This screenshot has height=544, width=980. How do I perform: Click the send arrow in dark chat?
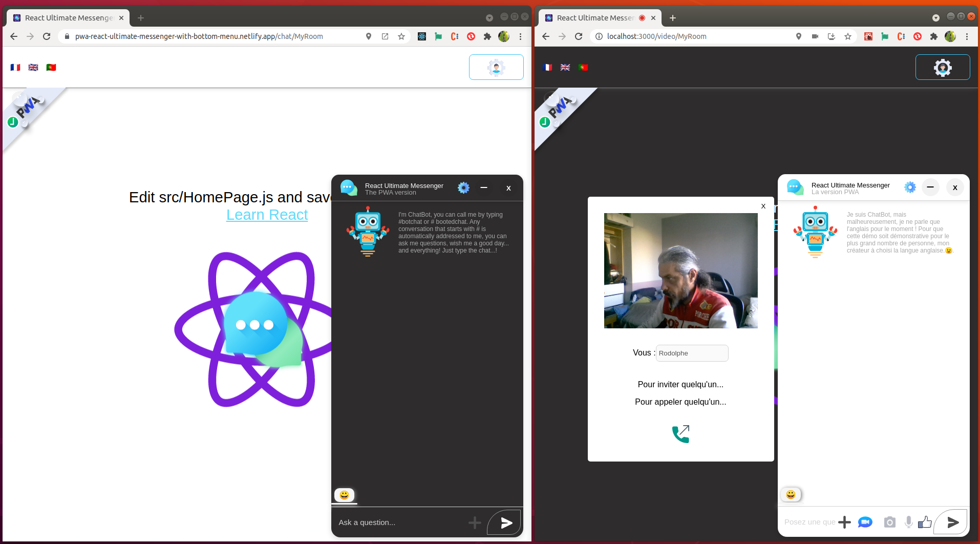[x=506, y=522]
